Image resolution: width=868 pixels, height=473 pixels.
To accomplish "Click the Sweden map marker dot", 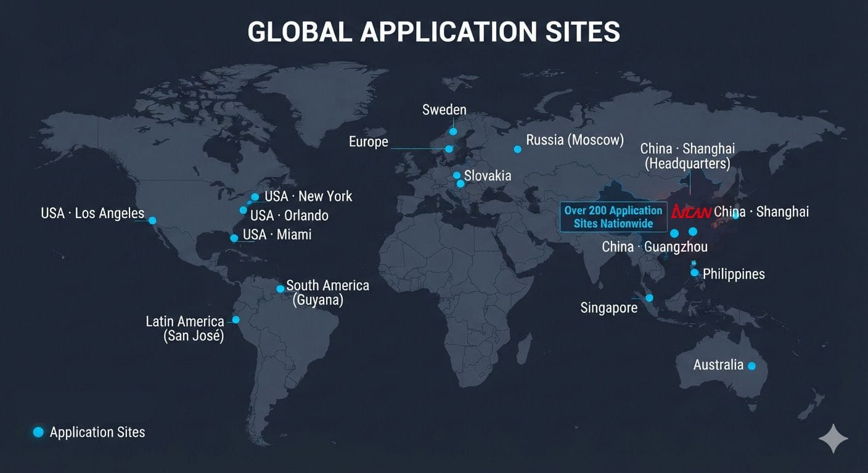I will click(453, 131).
